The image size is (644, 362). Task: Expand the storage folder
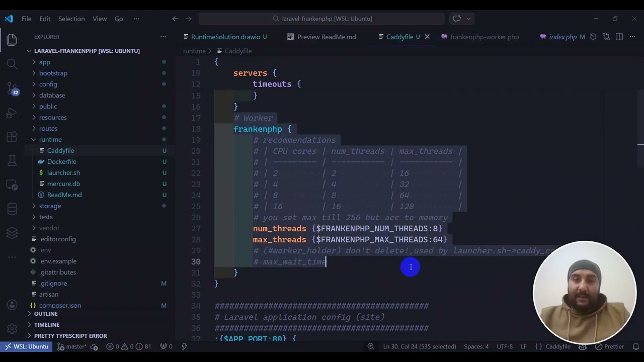(50, 206)
